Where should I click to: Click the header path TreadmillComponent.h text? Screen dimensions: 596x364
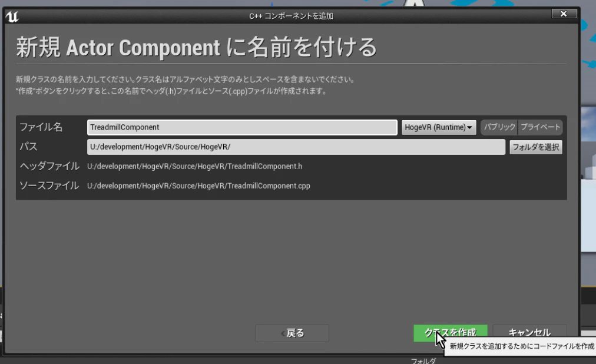[194, 167]
